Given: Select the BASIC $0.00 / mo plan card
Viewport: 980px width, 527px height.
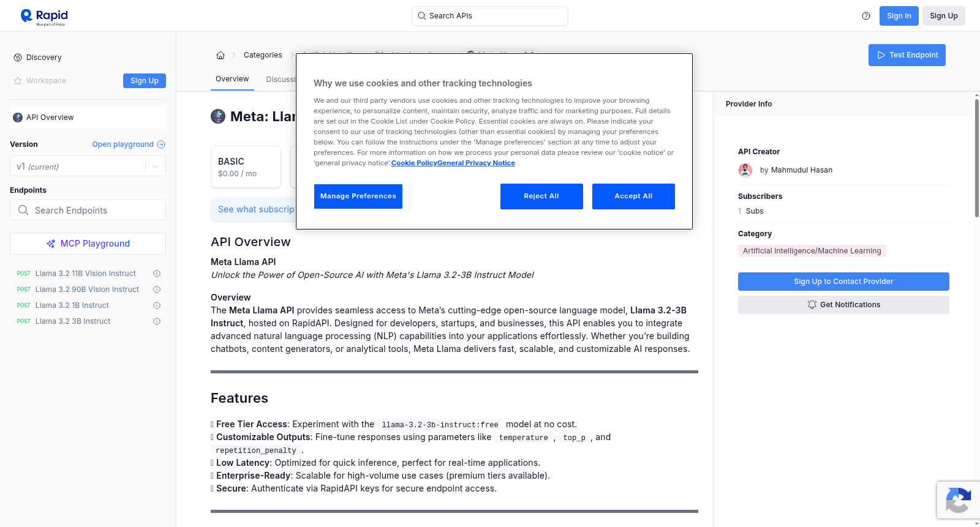Looking at the screenshot, I should pyautogui.click(x=246, y=166).
